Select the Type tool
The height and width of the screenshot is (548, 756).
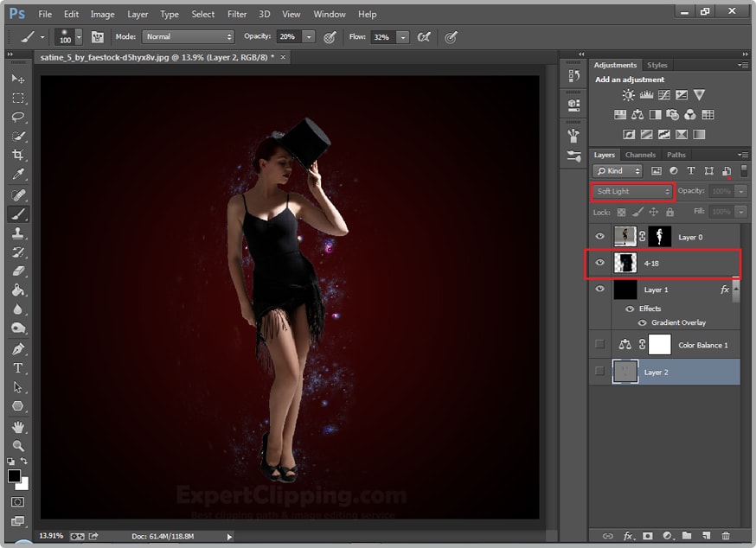(19, 368)
